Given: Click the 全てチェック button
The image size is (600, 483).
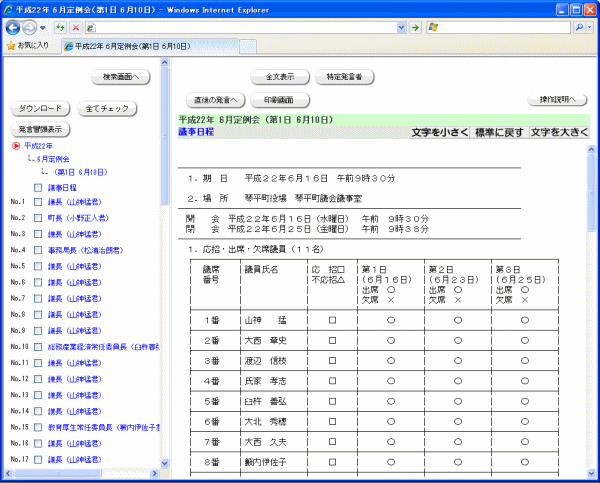Looking at the screenshot, I should [107, 109].
